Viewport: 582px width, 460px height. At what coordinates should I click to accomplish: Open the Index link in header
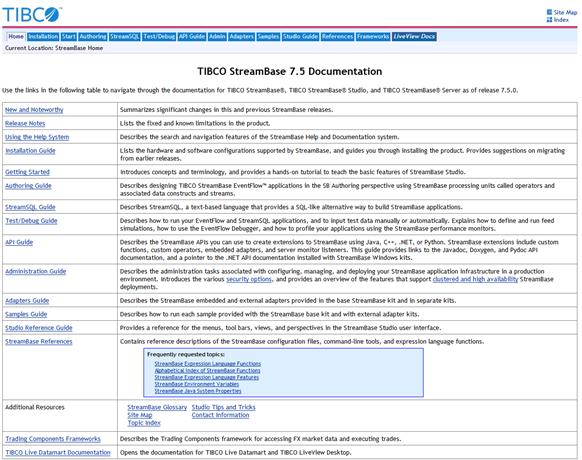[x=561, y=20]
